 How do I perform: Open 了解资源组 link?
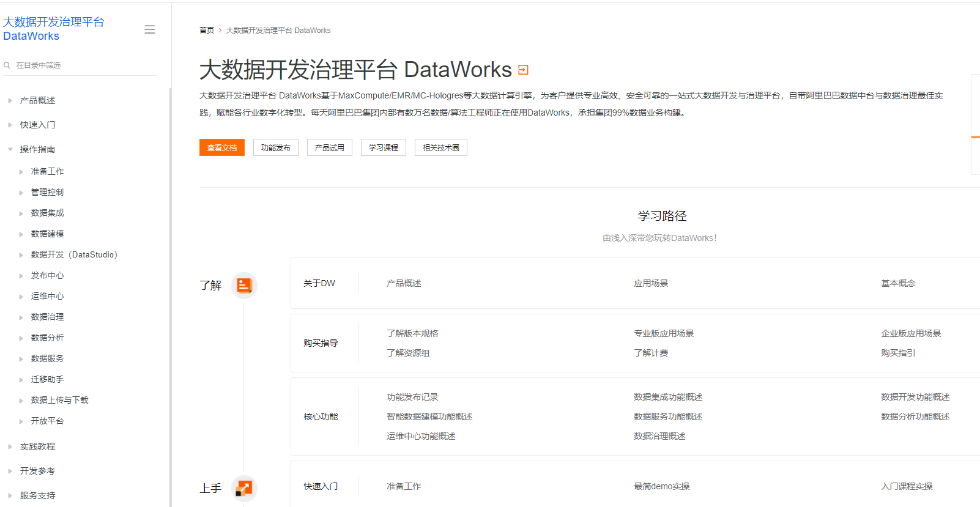[x=408, y=353]
